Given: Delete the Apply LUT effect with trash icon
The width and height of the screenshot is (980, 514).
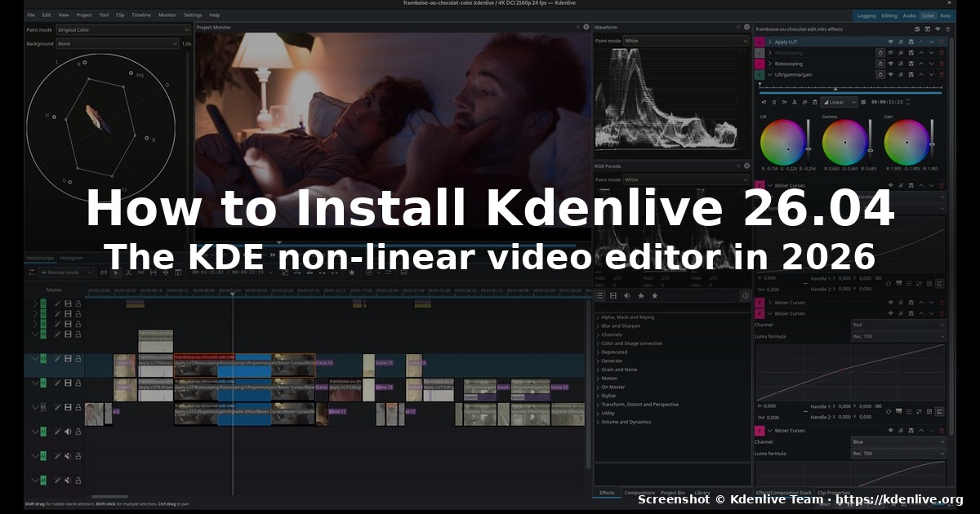Looking at the screenshot, I should coord(941,42).
